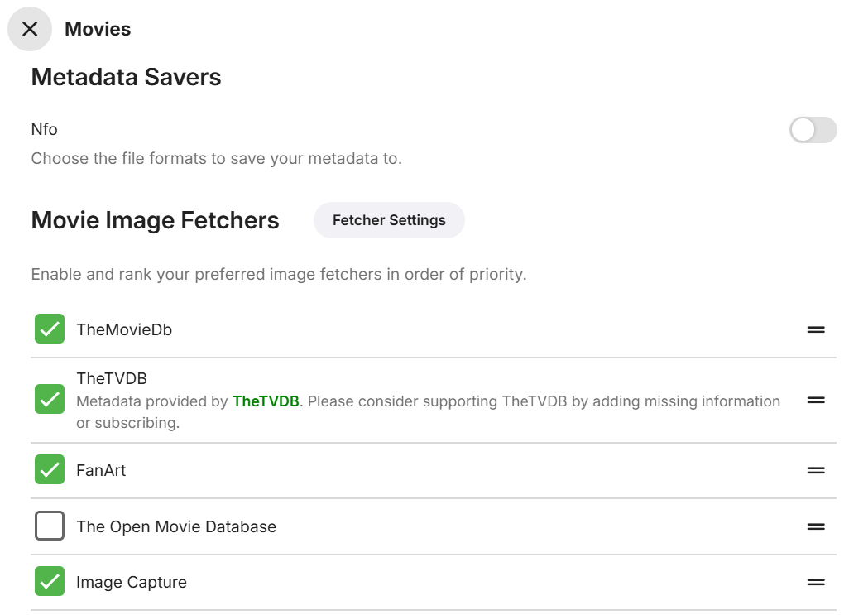Click the Nfo label text

click(45, 129)
